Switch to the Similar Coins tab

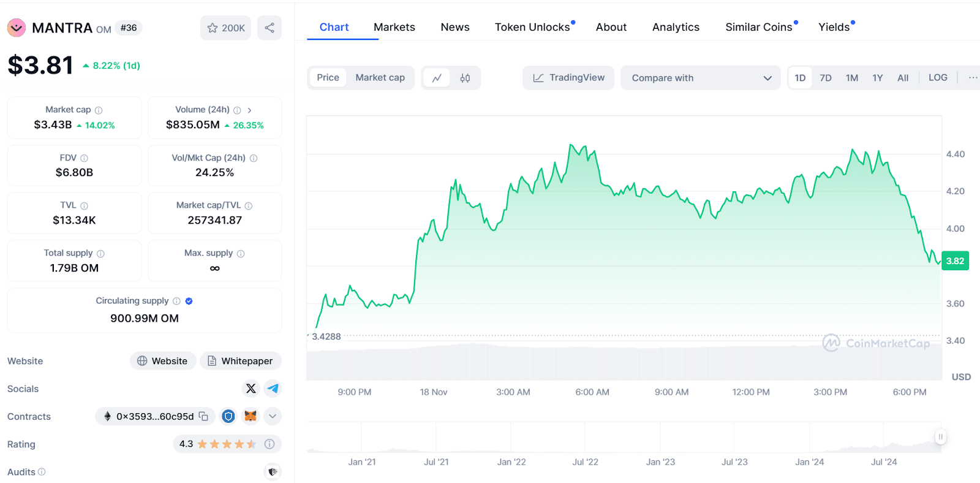coord(760,27)
